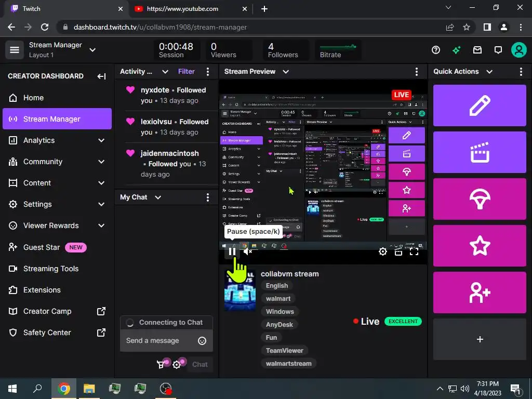Open Quick Actions three-dot options

tap(521, 72)
